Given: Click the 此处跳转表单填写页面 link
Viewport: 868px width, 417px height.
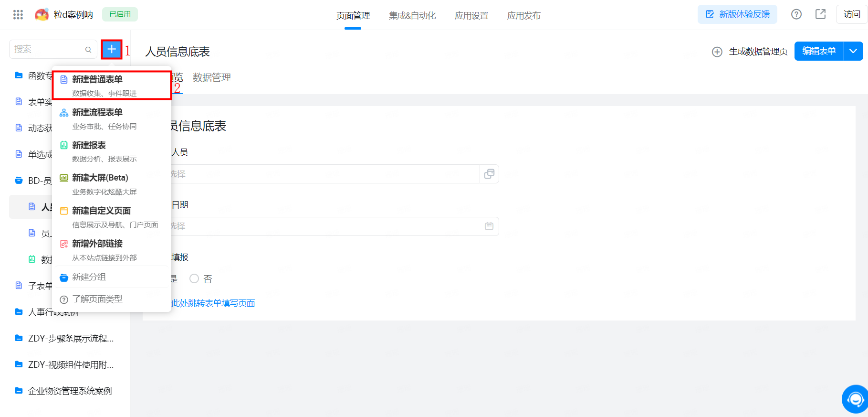Looking at the screenshot, I should (x=213, y=303).
